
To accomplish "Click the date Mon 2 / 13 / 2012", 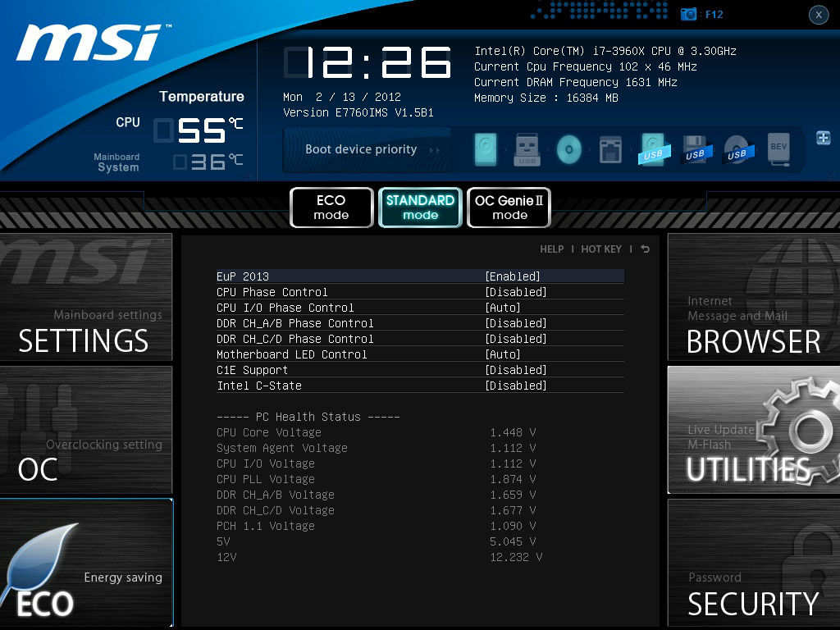I will [342, 97].
